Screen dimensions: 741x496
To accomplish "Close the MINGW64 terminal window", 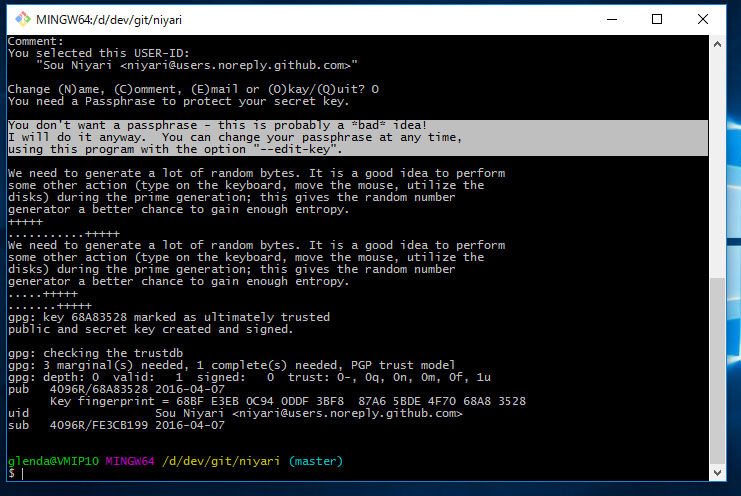I will pos(703,19).
